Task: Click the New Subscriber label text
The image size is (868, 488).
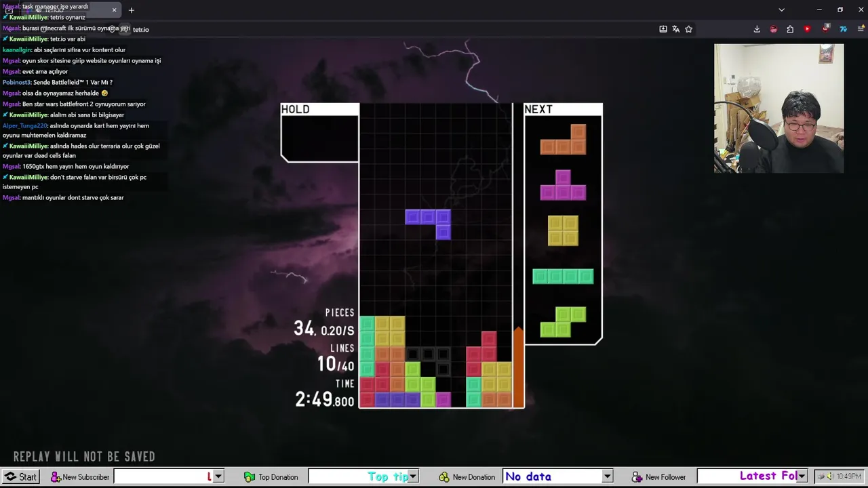Action: [x=85, y=477]
